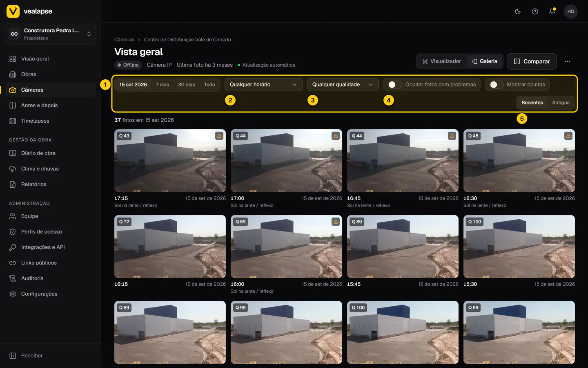Open Links públicos page
The height and width of the screenshot is (368, 588).
[x=50, y=263]
